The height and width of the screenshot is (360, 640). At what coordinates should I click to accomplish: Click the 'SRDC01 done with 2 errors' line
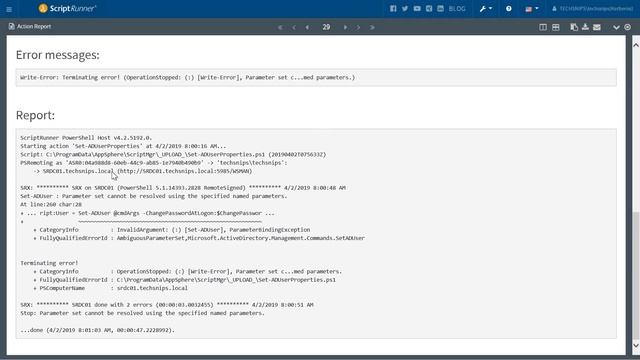click(x=167, y=305)
